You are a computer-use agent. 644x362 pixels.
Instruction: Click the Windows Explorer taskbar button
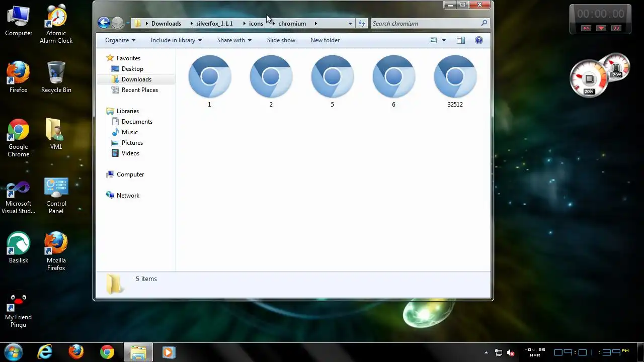[138, 352]
